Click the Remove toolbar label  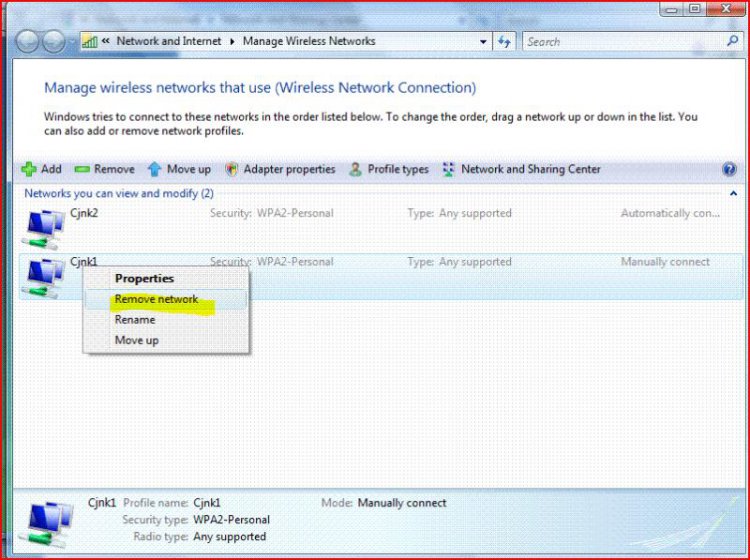pyautogui.click(x=114, y=169)
